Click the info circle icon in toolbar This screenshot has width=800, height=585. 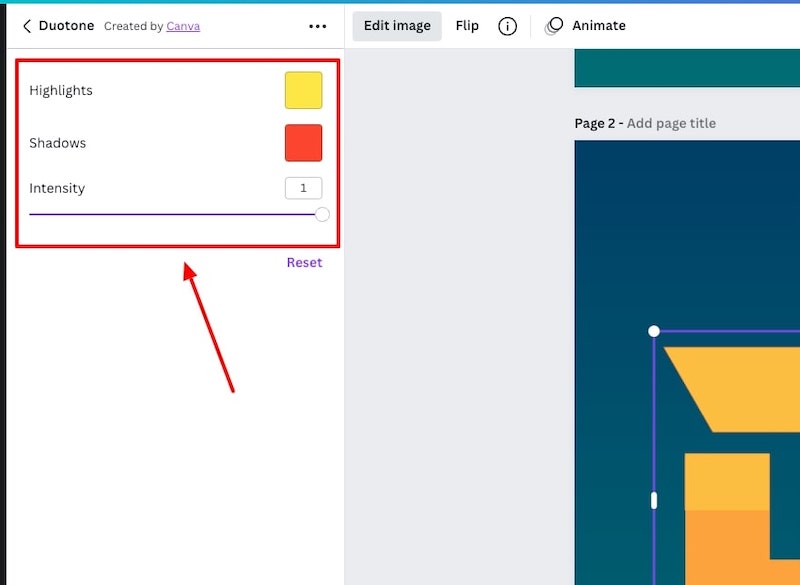507,26
